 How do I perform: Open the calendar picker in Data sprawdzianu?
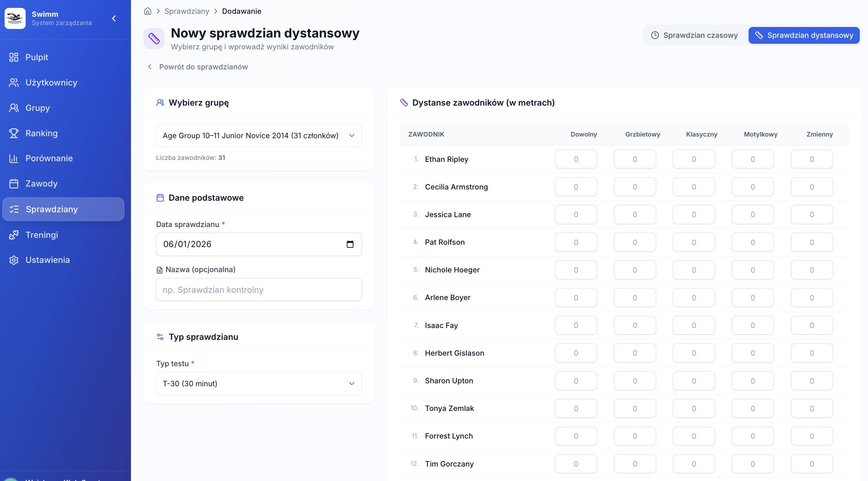[x=350, y=244]
